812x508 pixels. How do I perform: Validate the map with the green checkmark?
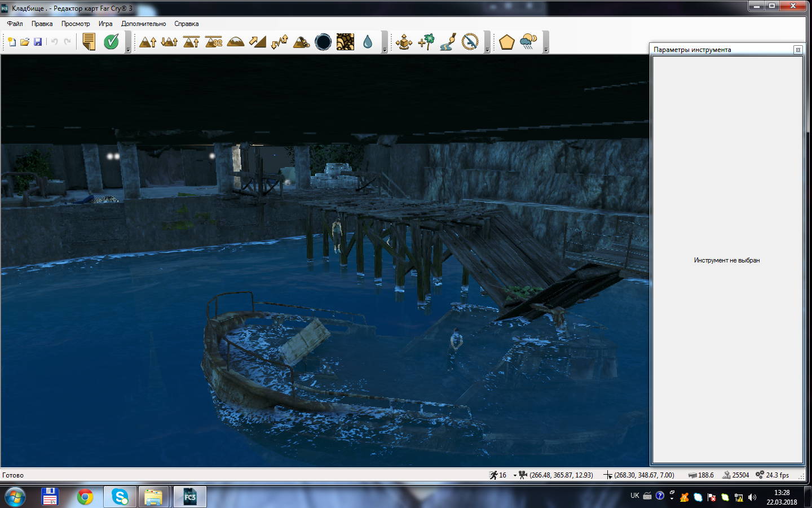111,42
